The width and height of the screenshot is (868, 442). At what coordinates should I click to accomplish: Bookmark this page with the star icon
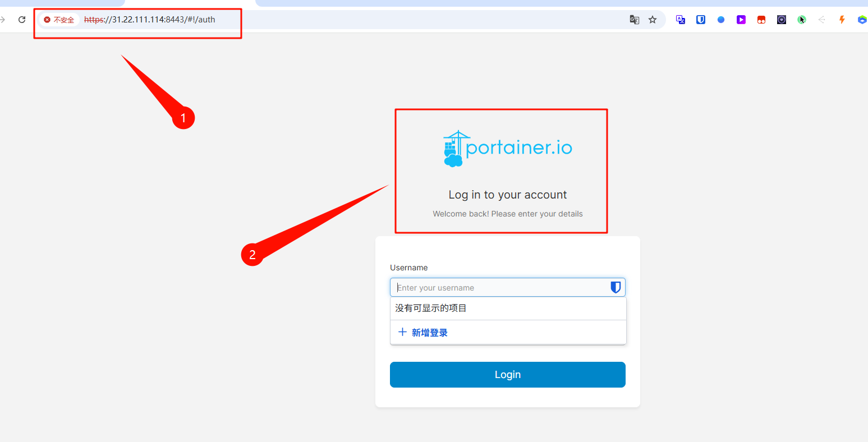[653, 20]
